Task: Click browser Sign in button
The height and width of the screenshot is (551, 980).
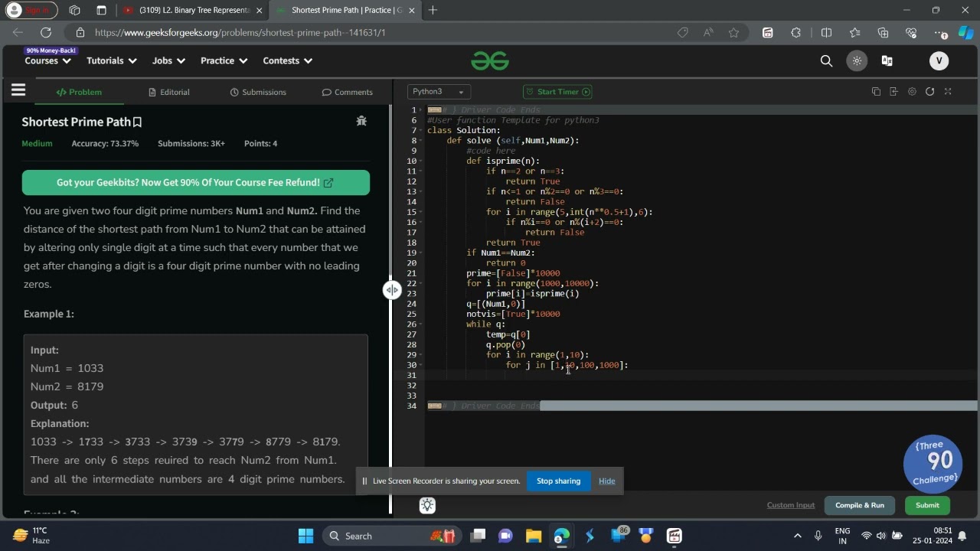Action: [x=29, y=11]
